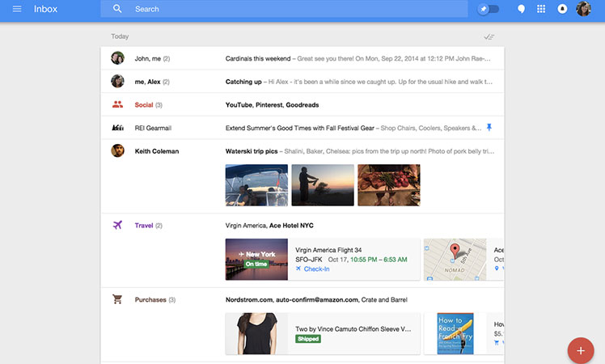Click the magnifying glass search icon
This screenshot has width=605, height=364.
pyautogui.click(x=117, y=9)
